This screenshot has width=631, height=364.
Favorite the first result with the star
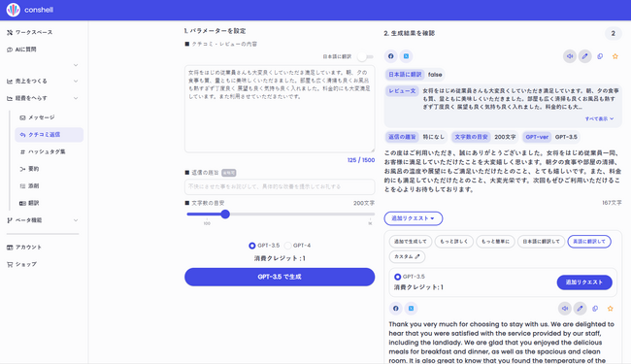point(615,56)
